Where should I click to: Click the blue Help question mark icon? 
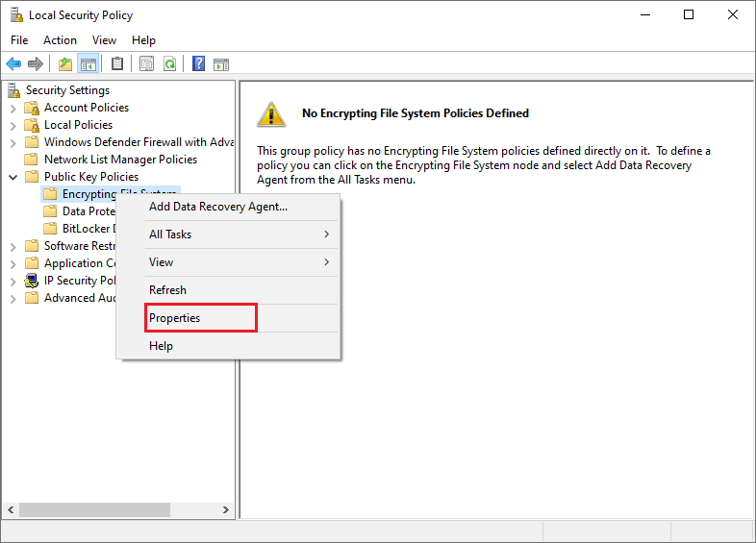pyautogui.click(x=198, y=64)
